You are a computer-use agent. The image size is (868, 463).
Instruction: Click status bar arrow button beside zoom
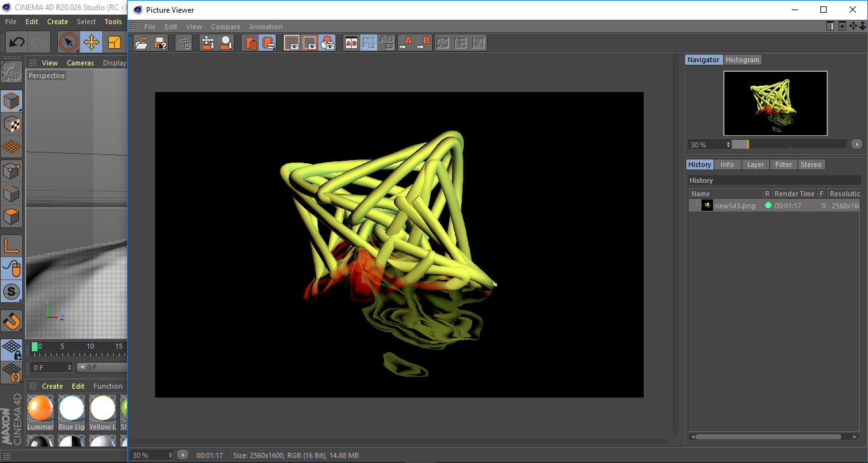click(183, 455)
